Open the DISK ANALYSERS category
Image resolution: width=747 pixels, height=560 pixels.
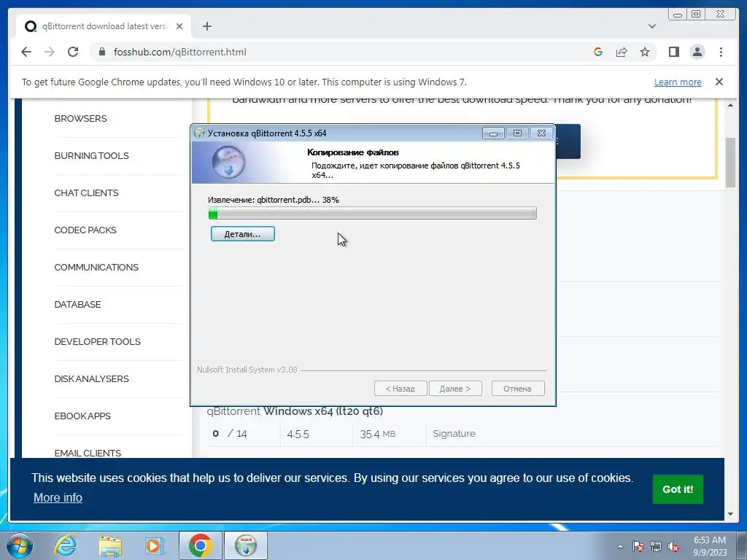91,378
